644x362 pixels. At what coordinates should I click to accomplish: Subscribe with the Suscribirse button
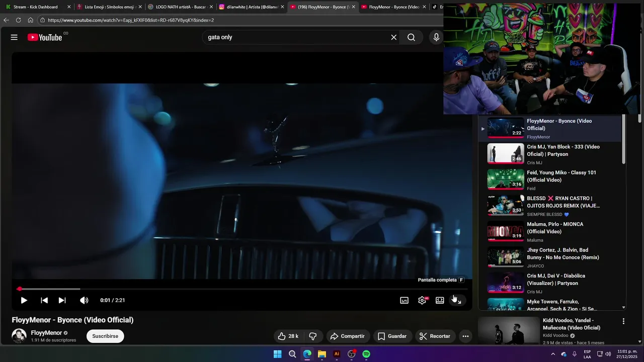click(x=105, y=336)
